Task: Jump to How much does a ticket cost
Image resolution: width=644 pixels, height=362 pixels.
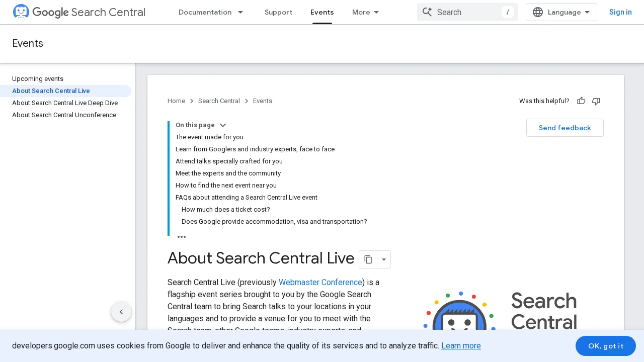Action: pyautogui.click(x=226, y=210)
